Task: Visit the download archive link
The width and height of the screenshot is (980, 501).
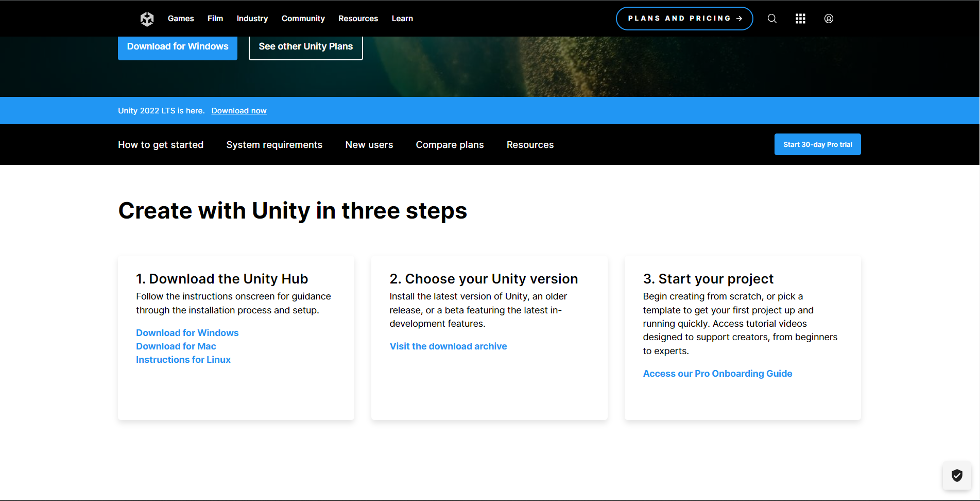Action: click(449, 346)
